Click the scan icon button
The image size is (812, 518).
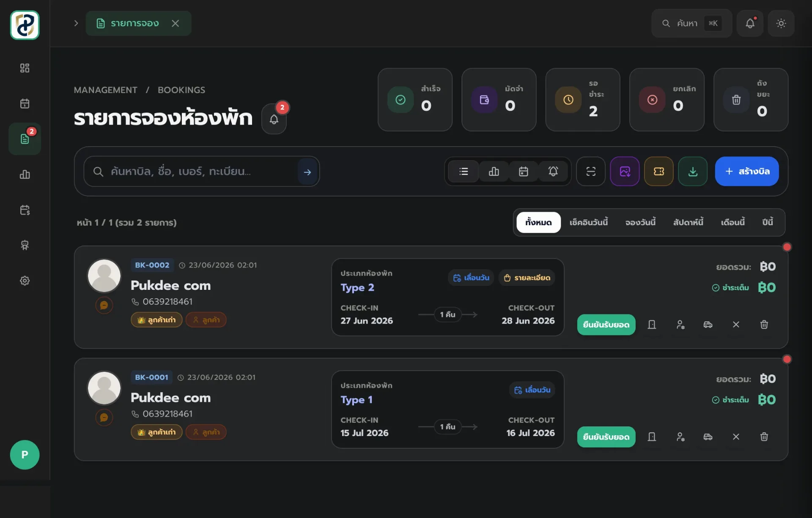click(591, 171)
